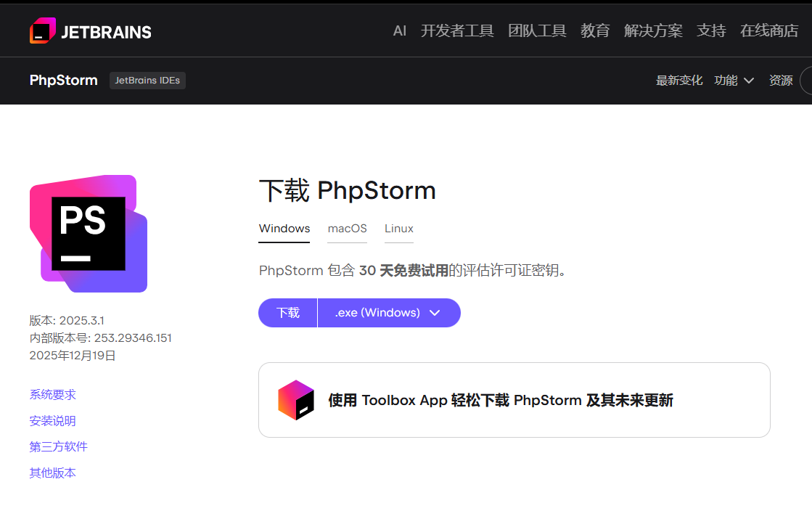The height and width of the screenshot is (527, 812).
Task: Go to 其他版本 page
Action: [x=52, y=473]
